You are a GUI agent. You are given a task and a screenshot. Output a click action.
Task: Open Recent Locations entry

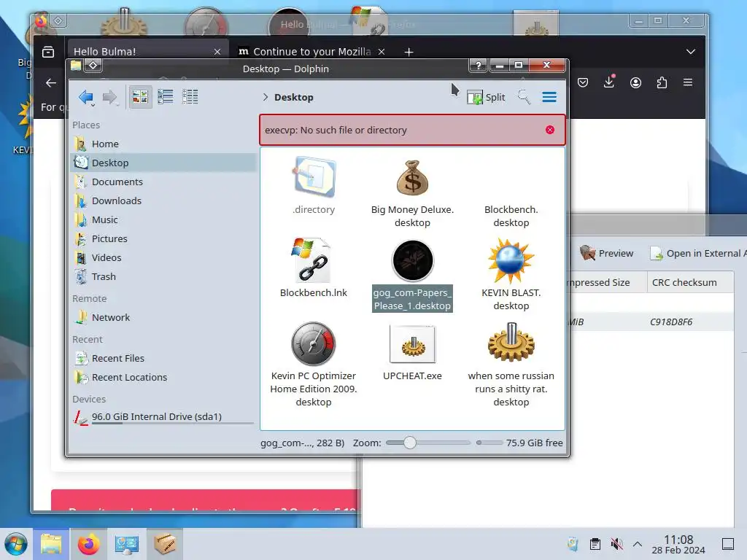point(163,377)
